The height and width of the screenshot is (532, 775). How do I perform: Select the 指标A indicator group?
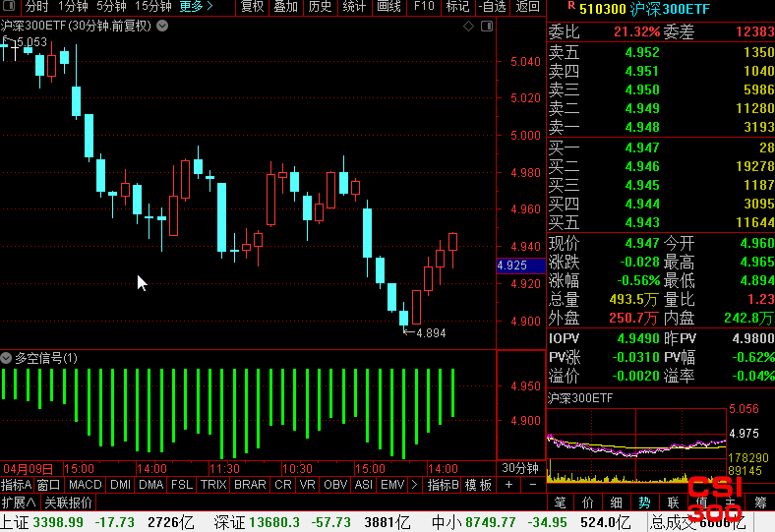pyautogui.click(x=17, y=485)
